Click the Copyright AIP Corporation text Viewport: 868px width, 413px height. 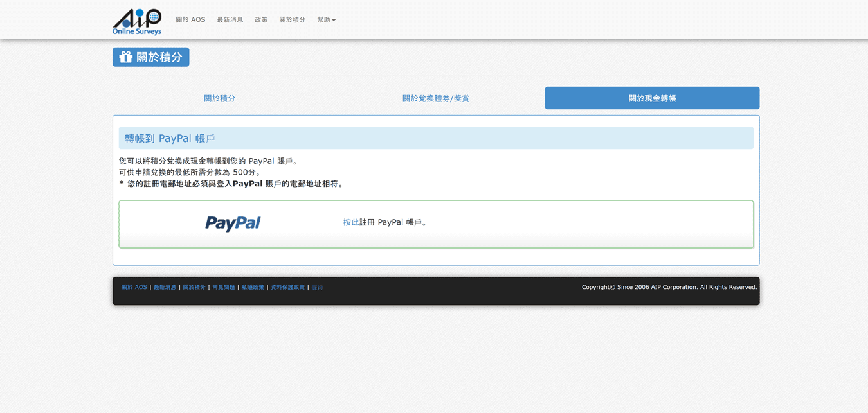point(669,287)
